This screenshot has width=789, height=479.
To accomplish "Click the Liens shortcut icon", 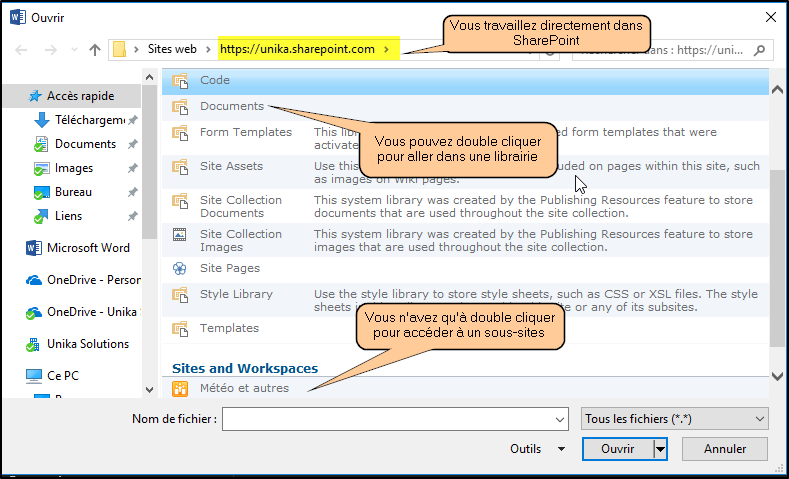I will [x=41, y=216].
